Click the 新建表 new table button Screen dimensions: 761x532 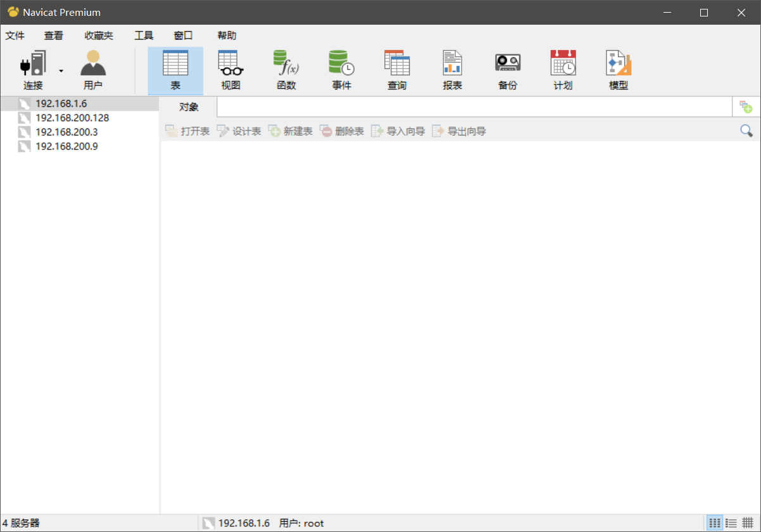[x=291, y=131]
